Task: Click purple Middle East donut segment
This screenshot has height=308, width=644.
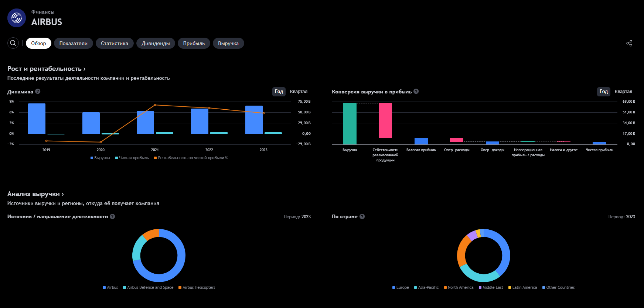Action: click(472, 235)
